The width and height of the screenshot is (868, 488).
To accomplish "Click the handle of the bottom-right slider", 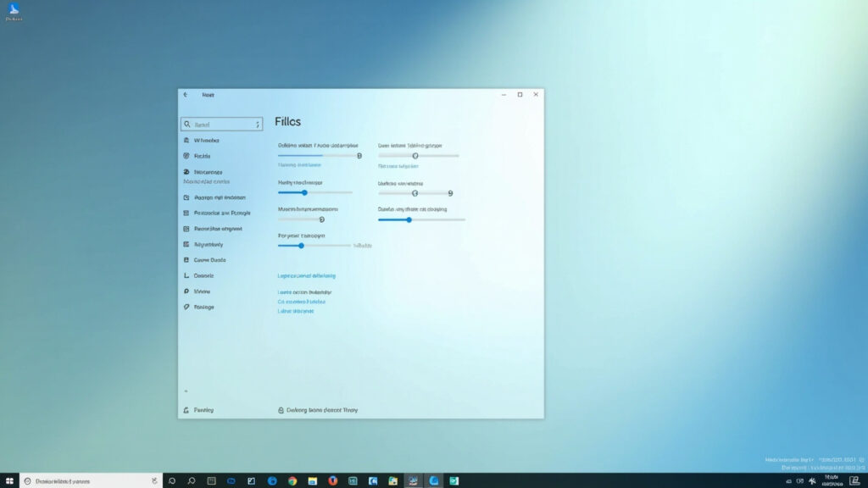I will (x=409, y=219).
